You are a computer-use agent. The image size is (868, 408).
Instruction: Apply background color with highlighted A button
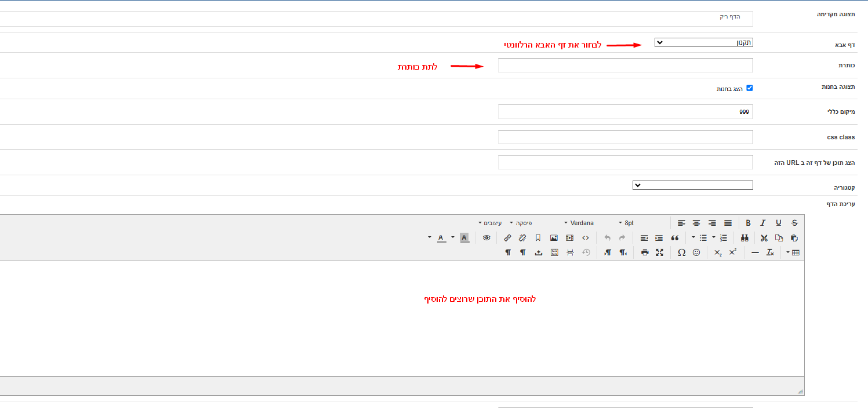click(464, 238)
